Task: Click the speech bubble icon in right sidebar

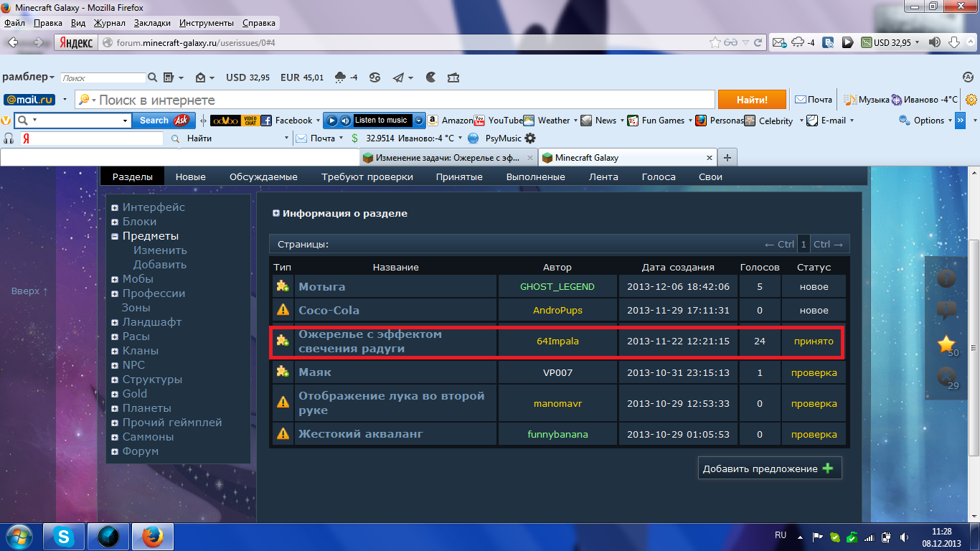Action: pyautogui.click(x=947, y=311)
